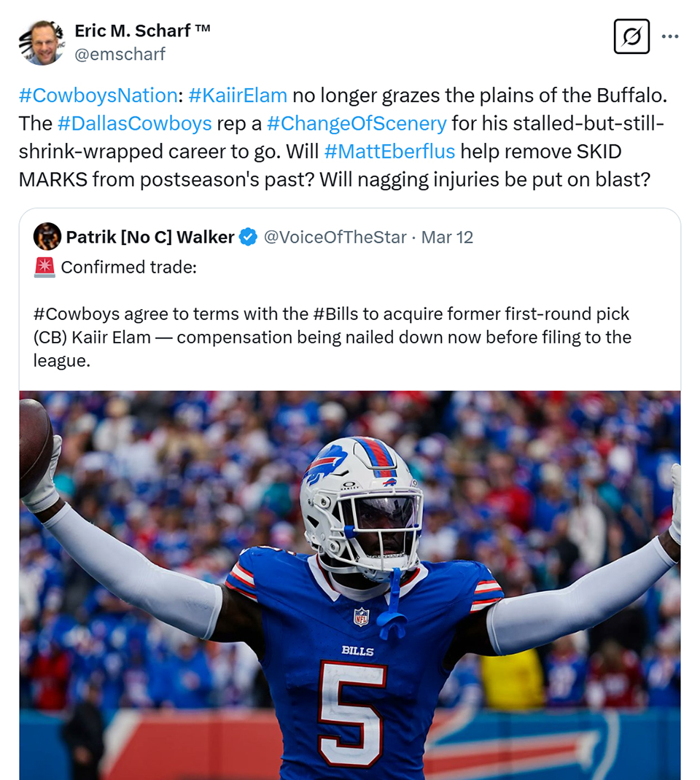Click the Eric M. Scharf display name
700x780 pixels.
click(x=142, y=31)
